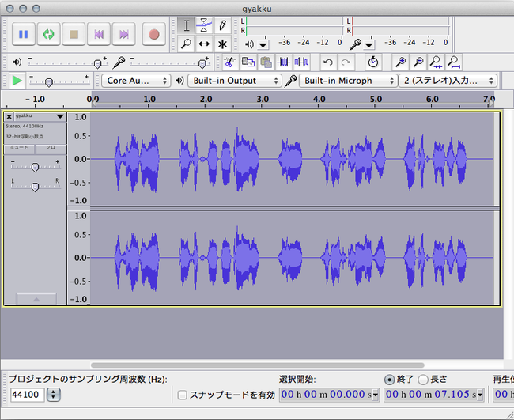The width and height of the screenshot is (514, 420).
Task: Click the Redo arrow icon
Action: tap(346, 62)
